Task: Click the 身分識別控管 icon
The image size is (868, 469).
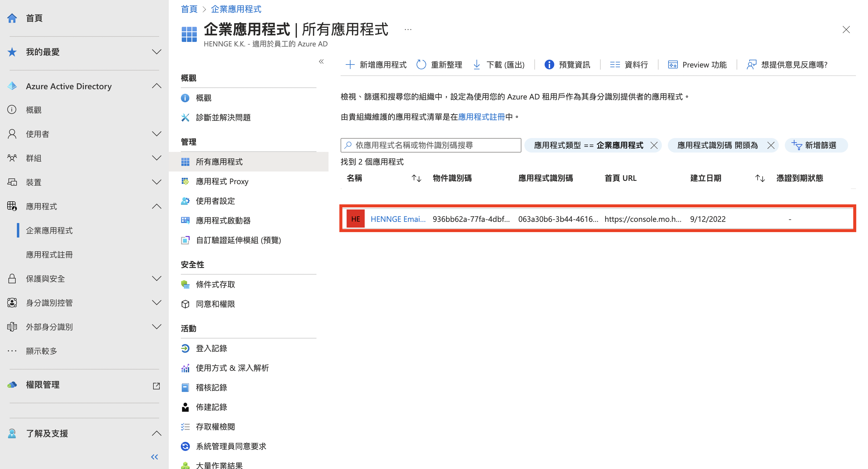Action: (12, 303)
